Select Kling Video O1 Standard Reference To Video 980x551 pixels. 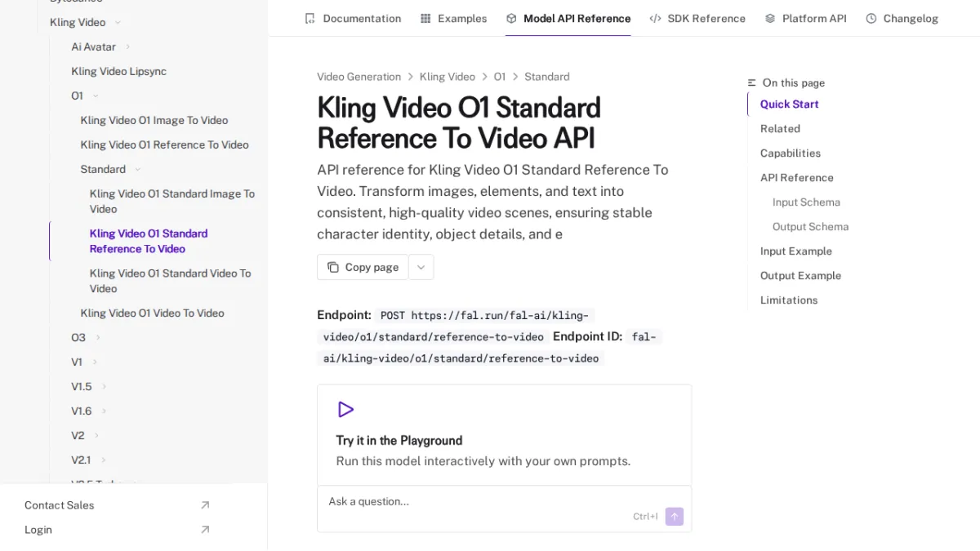click(149, 241)
